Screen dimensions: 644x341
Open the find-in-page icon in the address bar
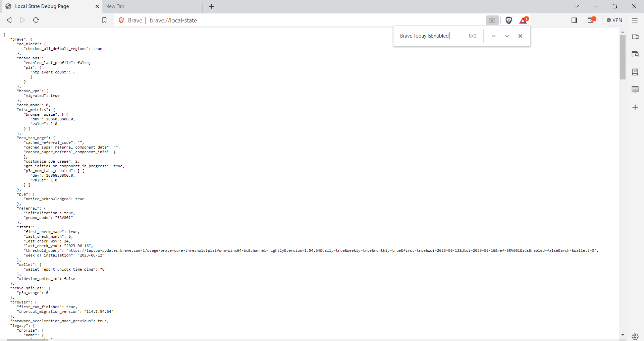492,20
